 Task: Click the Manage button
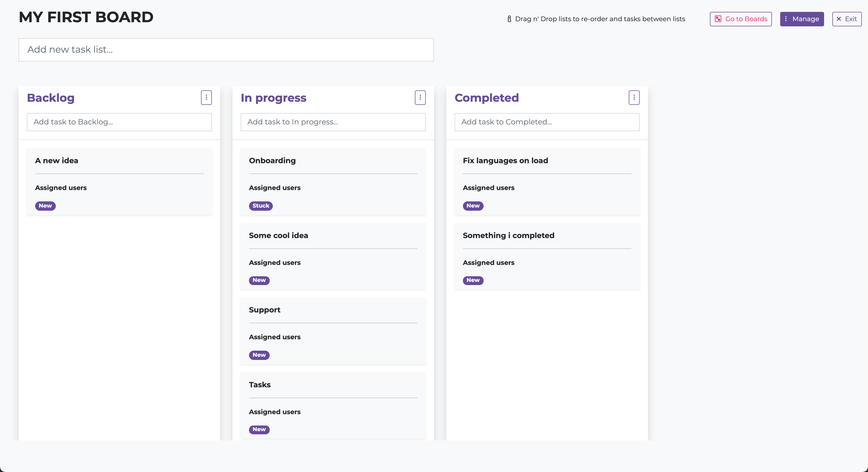(802, 19)
